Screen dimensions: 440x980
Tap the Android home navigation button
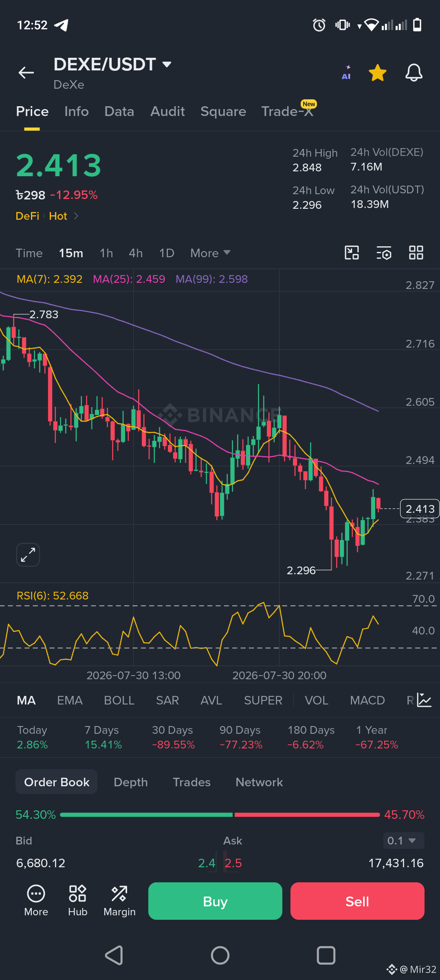click(x=220, y=955)
